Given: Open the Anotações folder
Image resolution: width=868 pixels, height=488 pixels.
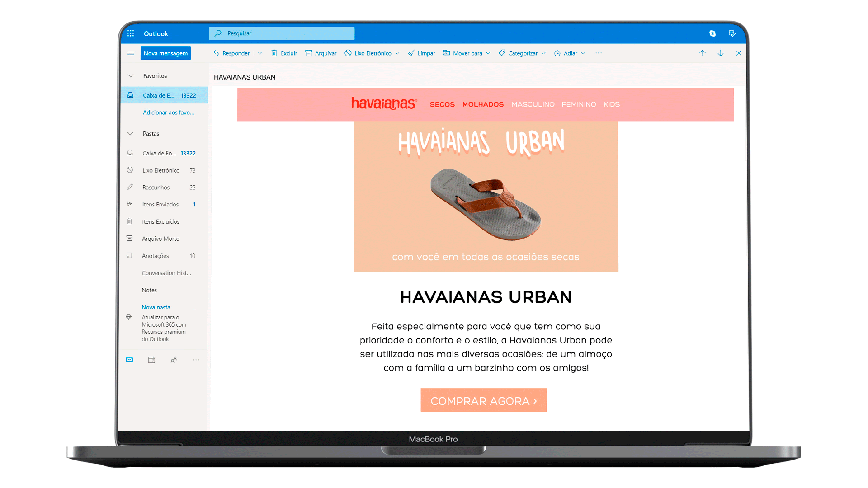Looking at the screenshot, I should pyautogui.click(x=164, y=256).
